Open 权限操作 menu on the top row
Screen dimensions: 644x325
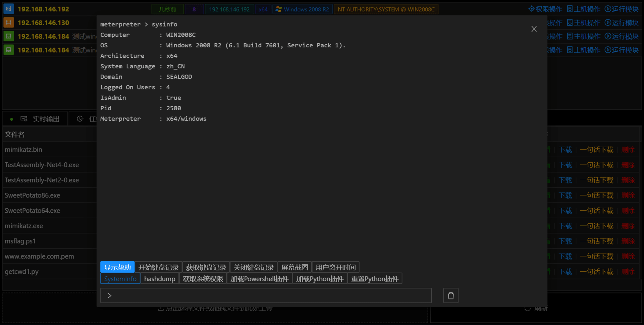pos(545,9)
